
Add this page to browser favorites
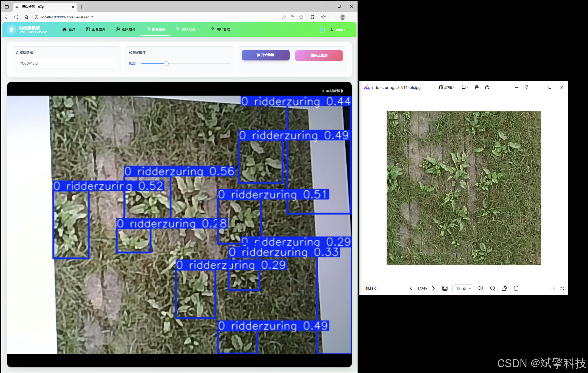(x=301, y=17)
